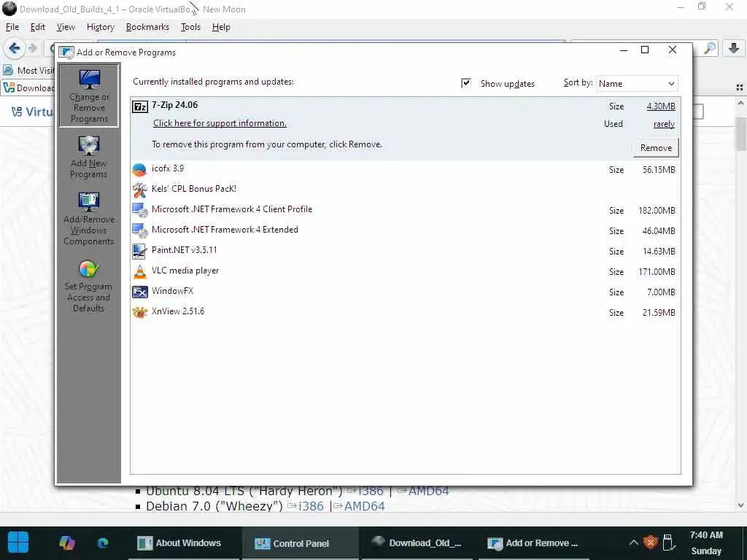The width and height of the screenshot is (747, 560).
Task: Open Microsoft Edge from the taskbar
Action: click(103, 542)
